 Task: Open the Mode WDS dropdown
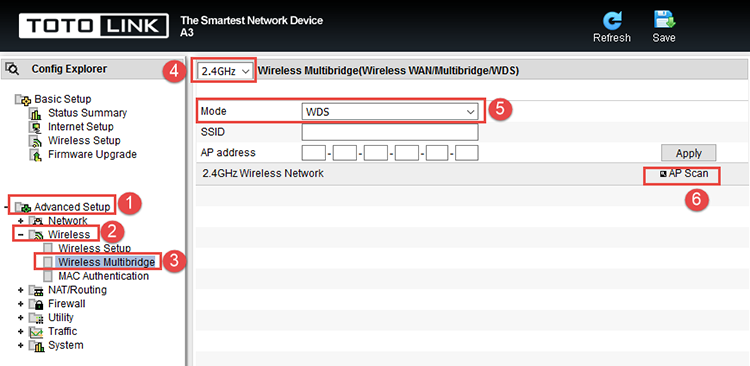[390, 112]
